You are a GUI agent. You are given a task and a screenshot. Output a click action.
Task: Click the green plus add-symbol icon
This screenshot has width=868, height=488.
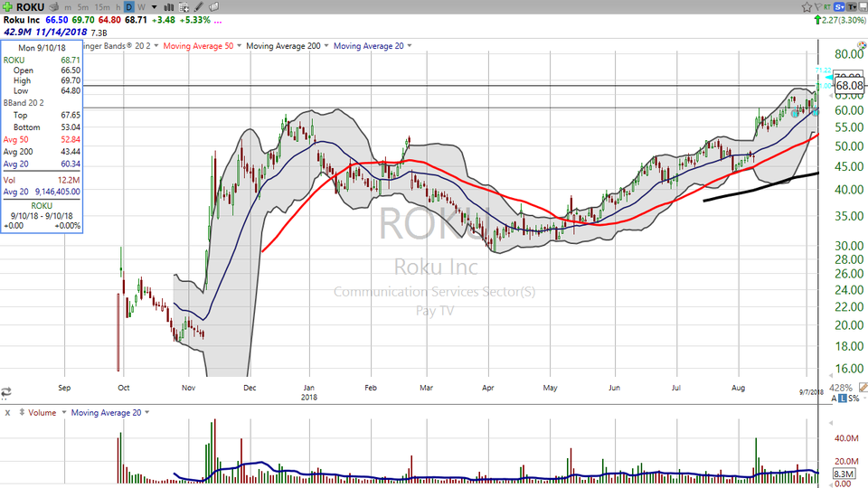coord(7,7)
